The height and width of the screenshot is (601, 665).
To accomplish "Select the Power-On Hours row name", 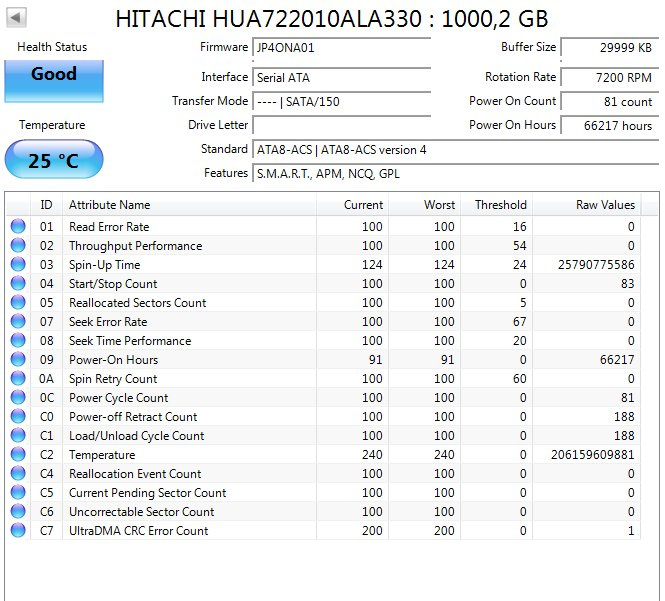I will 113,360.
